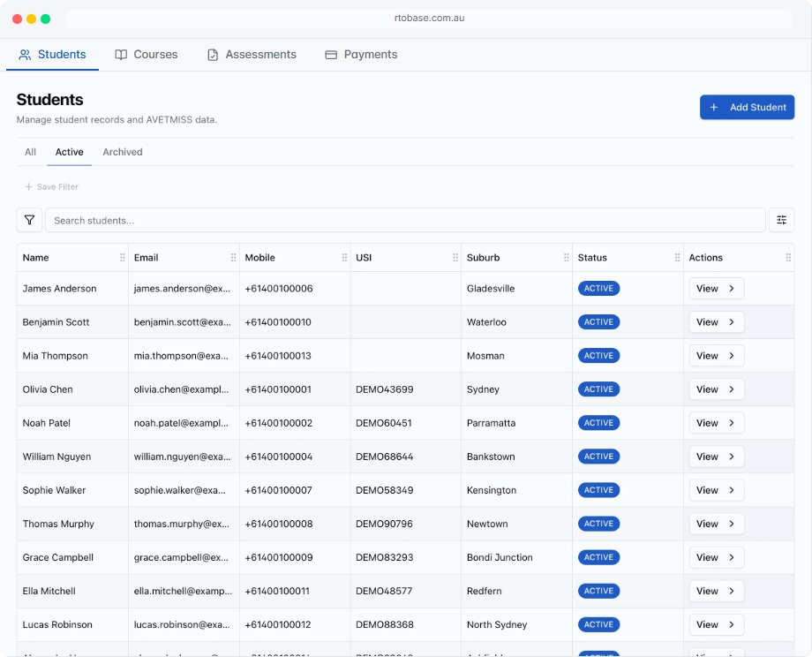Grab the Suburb column drag handle
Screen dimensions: 812x657
[567, 258]
